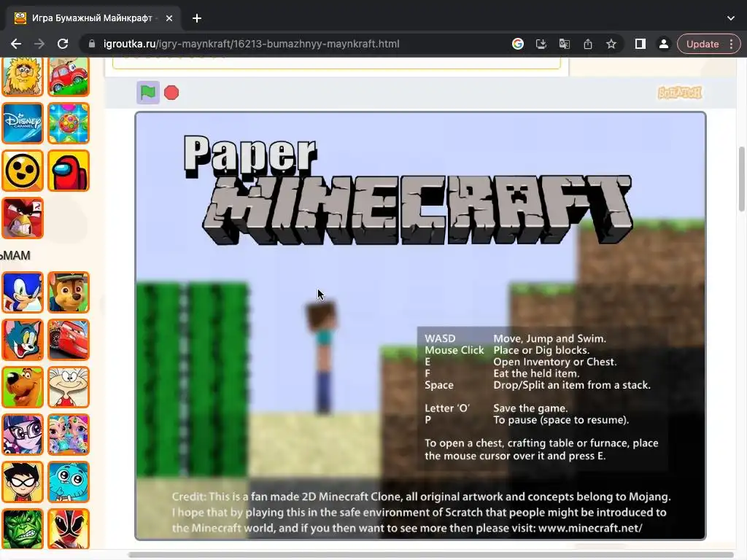Screen dimensions: 747x560
Task: Open the user profile menu
Action: (x=664, y=44)
